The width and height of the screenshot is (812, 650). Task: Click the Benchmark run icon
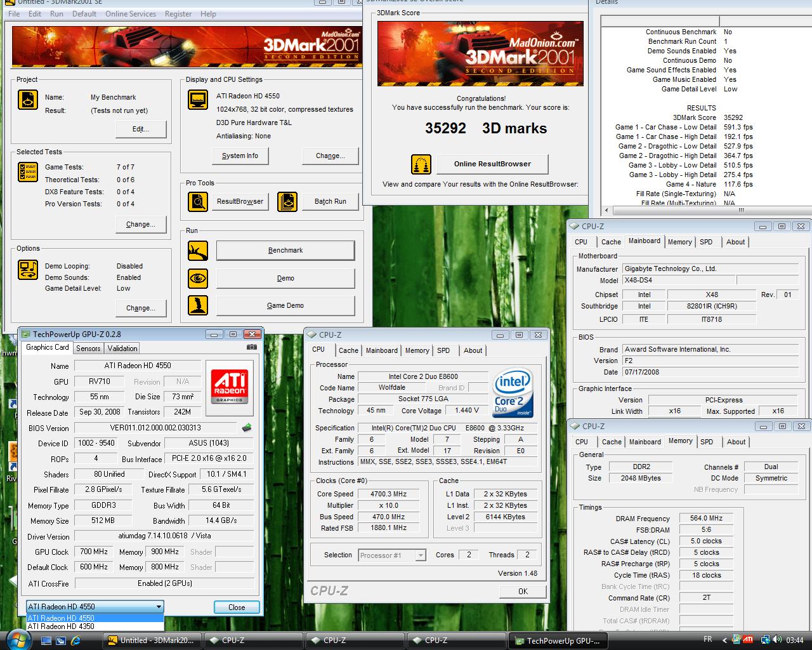pos(198,251)
